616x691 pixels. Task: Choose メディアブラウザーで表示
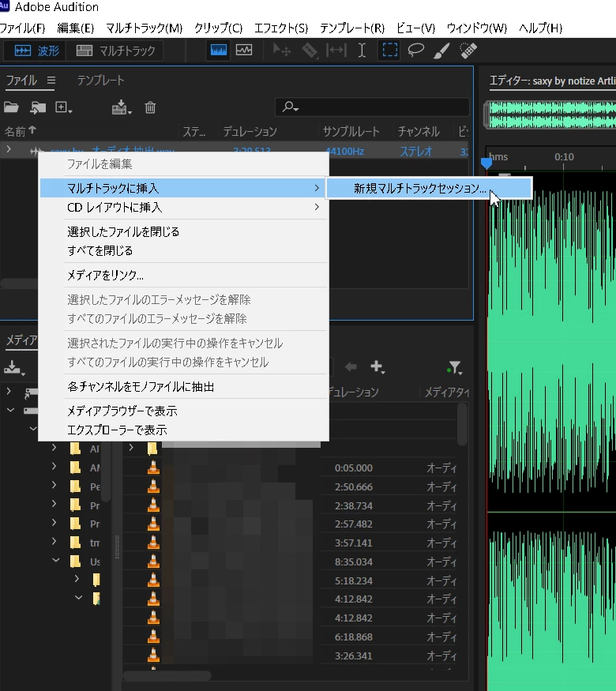coord(183,411)
